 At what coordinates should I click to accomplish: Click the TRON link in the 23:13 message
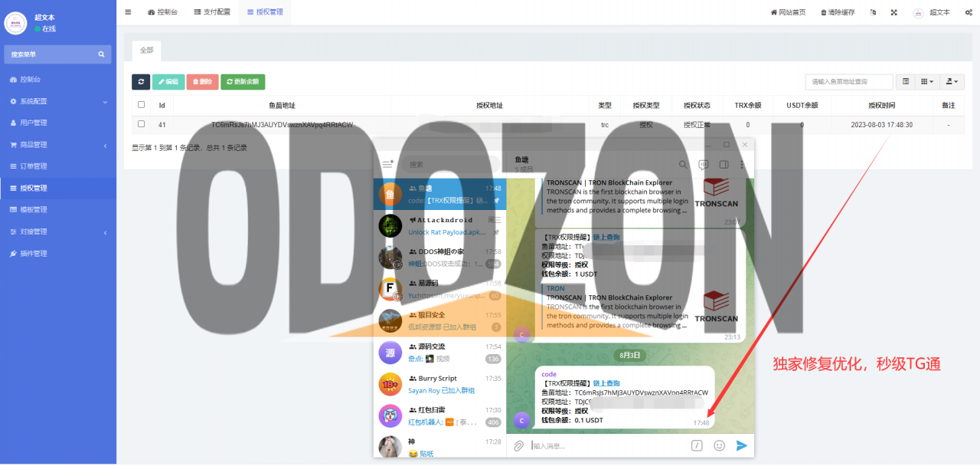(x=556, y=289)
